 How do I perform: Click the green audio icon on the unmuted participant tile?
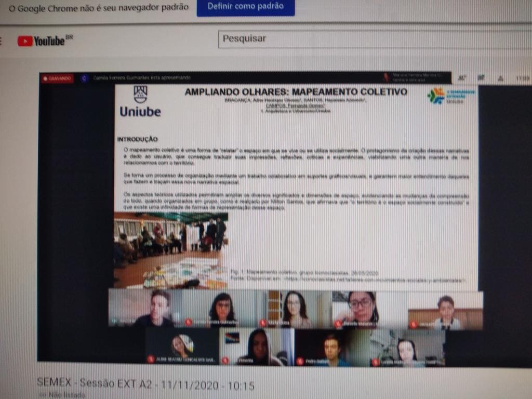[x=115, y=321]
